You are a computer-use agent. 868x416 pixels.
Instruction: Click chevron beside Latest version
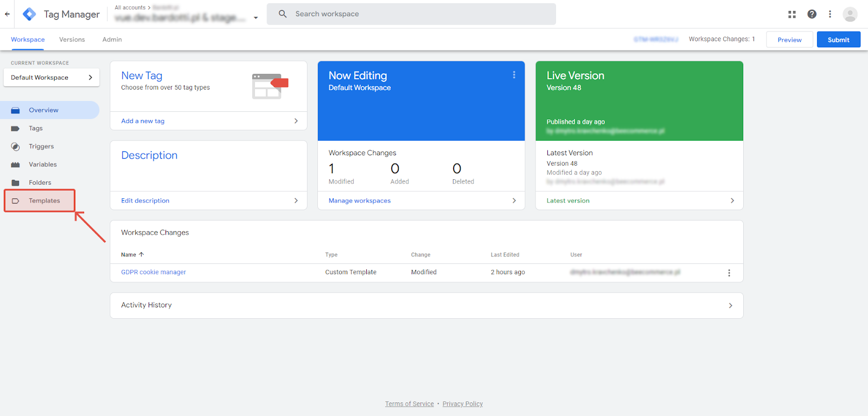pos(732,201)
